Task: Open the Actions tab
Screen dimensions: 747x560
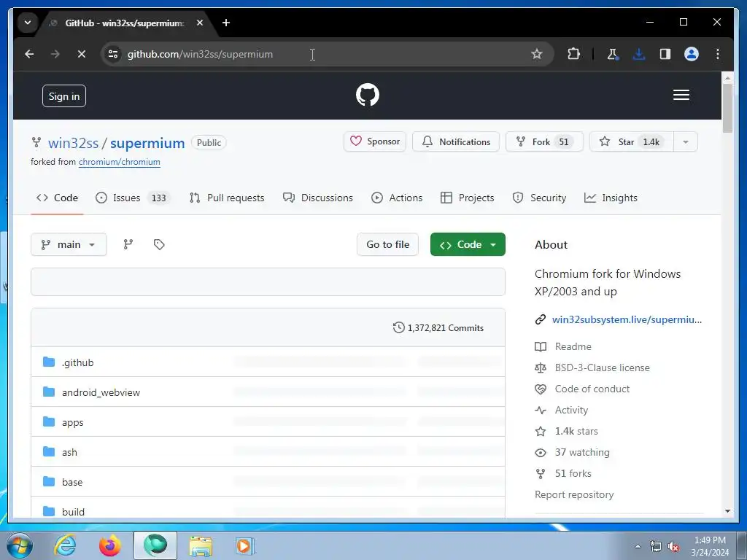Action: pyautogui.click(x=397, y=198)
